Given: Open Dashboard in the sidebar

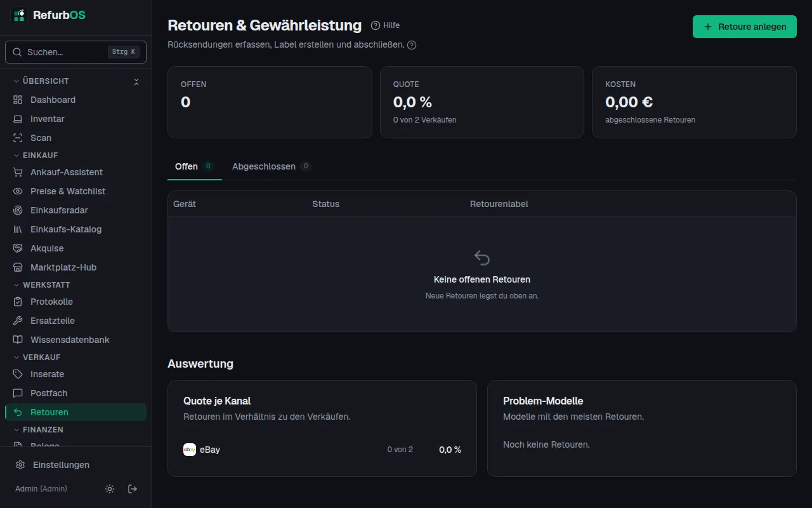Looking at the screenshot, I should 75,100.
